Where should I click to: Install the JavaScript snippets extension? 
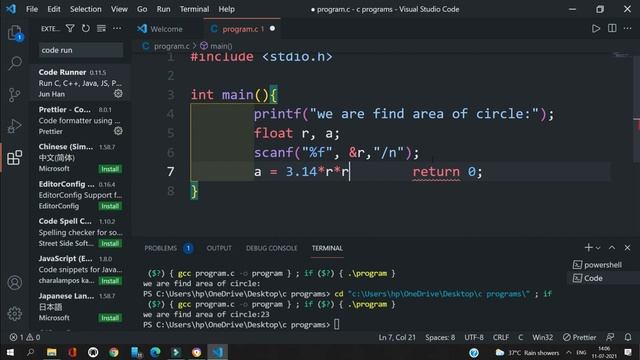click(x=110, y=281)
